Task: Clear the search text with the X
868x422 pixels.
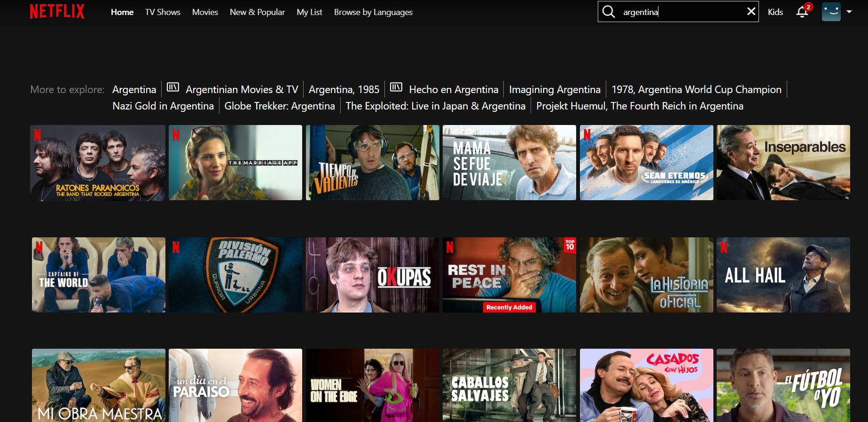Action: (x=751, y=11)
